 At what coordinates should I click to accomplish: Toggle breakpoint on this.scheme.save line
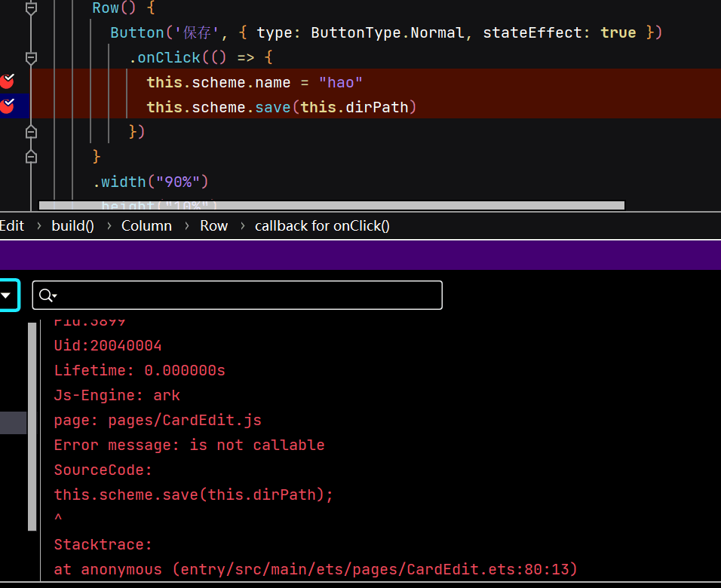(8, 106)
